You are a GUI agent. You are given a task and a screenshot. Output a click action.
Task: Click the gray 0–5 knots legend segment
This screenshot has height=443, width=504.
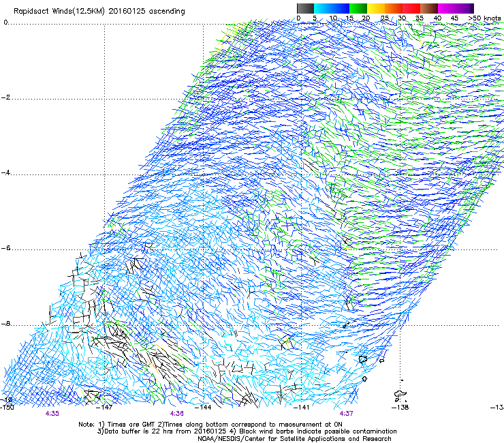coord(305,8)
